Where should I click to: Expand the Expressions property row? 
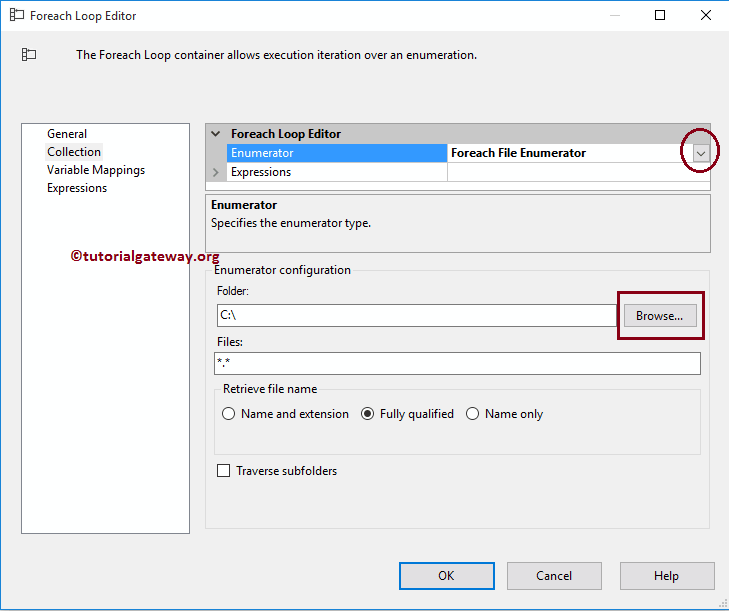[215, 172]
